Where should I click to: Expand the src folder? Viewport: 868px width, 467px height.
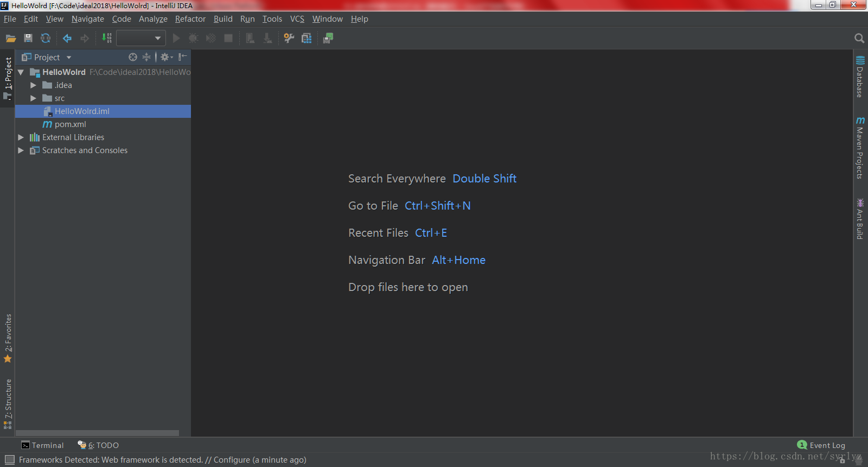(33, 98)
